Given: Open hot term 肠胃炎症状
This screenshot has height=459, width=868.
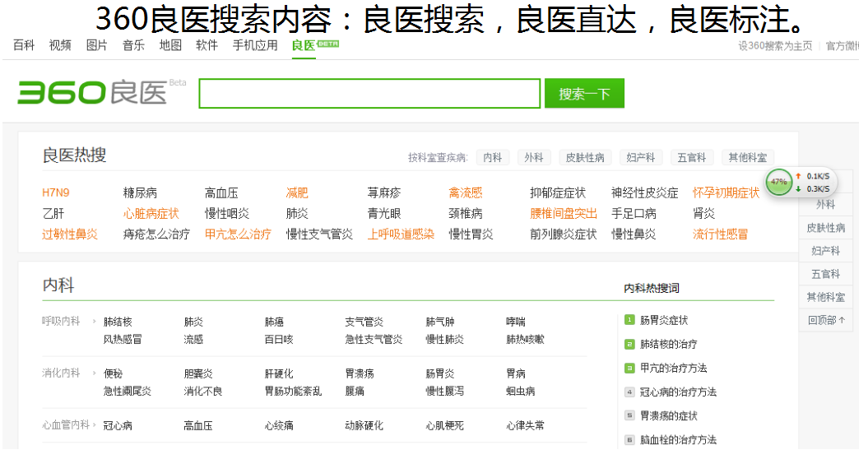Looking at the screenshot, I should pyautogui.click(x=664, y=320).
